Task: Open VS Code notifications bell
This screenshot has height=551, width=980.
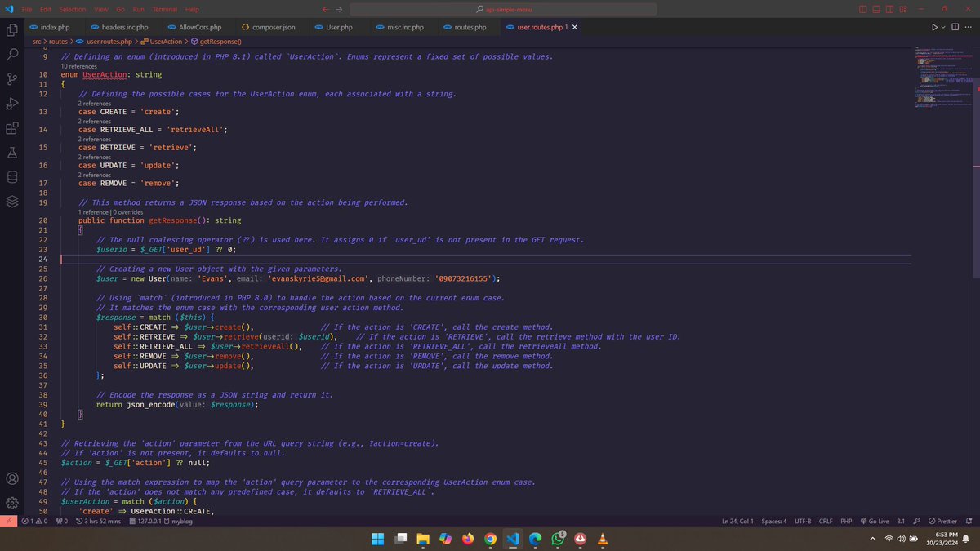Action: coord(969,521)
